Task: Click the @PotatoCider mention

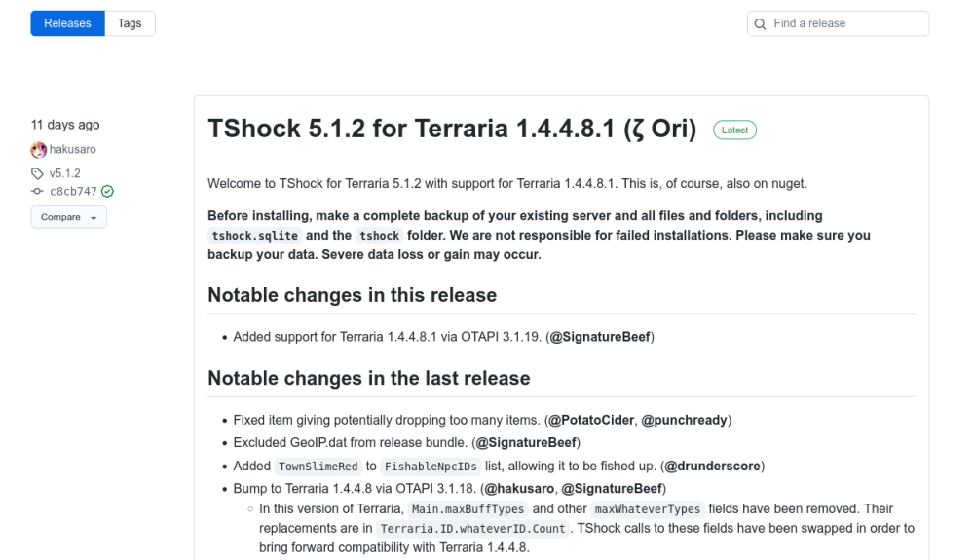Action: [x=591, y=421]
